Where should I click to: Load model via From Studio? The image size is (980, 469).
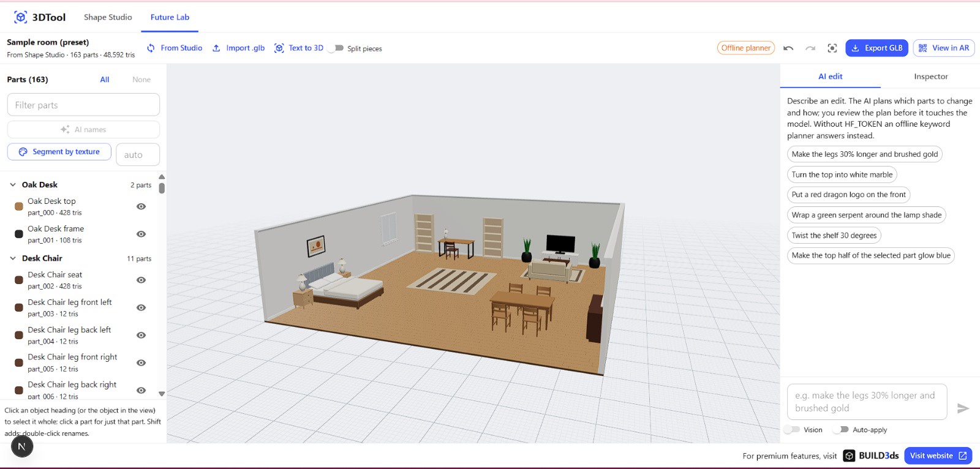click(x=175, y=48)
